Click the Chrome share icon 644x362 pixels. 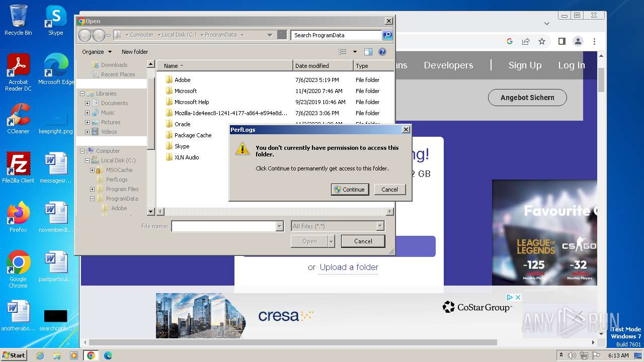click(526, 41)
